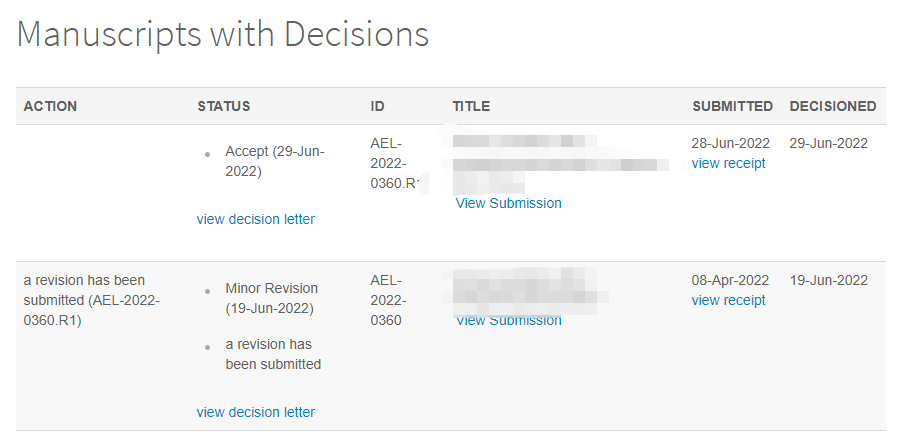
Task: Open decision letter for accepted manuscript
Action: click(255, 219)
